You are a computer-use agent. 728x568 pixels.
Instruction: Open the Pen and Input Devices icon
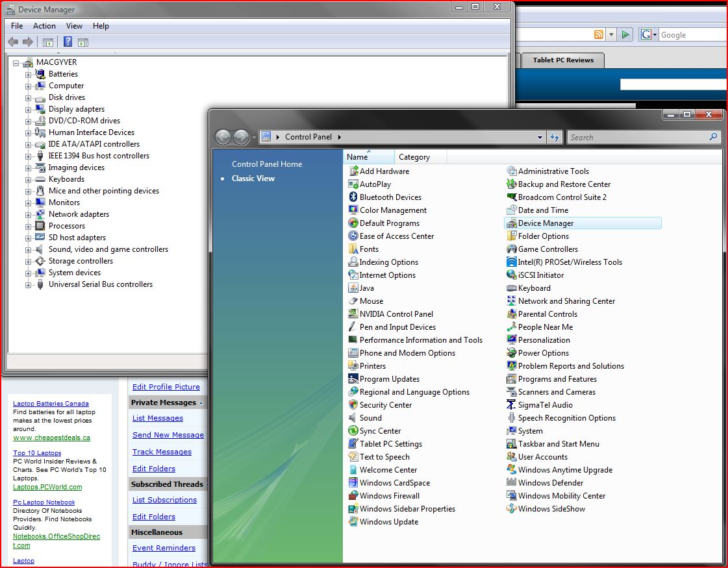[x=353, y=327]
